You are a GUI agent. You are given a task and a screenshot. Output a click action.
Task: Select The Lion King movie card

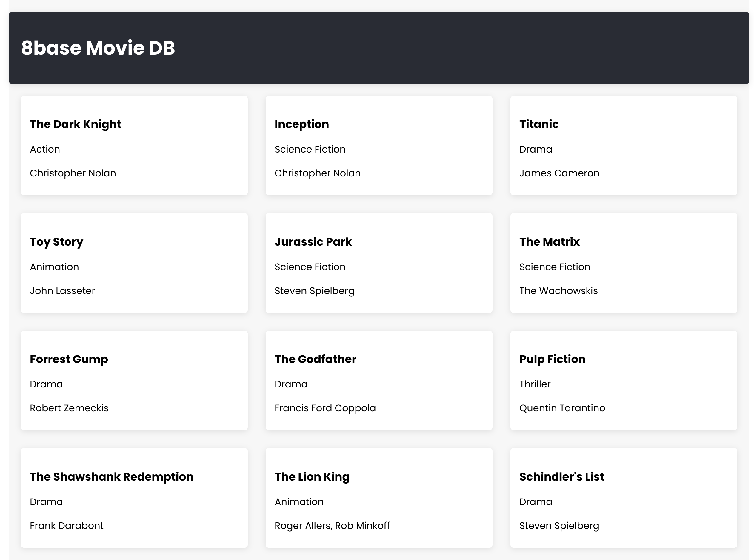(x=378, y=498)
